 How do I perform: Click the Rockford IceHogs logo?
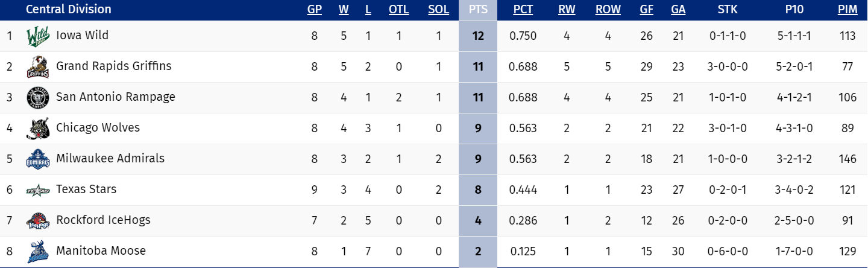coord(37,221)
